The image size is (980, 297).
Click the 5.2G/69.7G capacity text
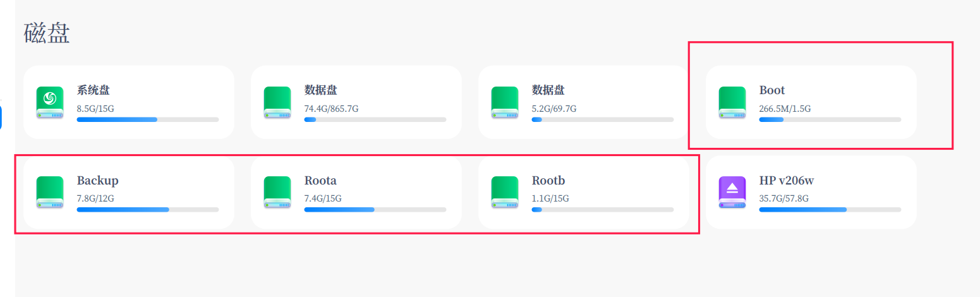coord(554,109)
